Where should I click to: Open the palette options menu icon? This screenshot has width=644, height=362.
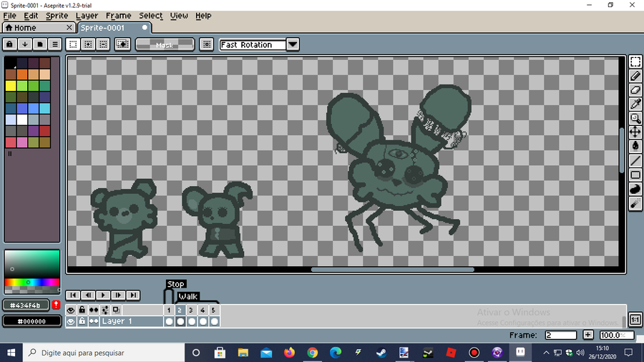coord(55,44)
